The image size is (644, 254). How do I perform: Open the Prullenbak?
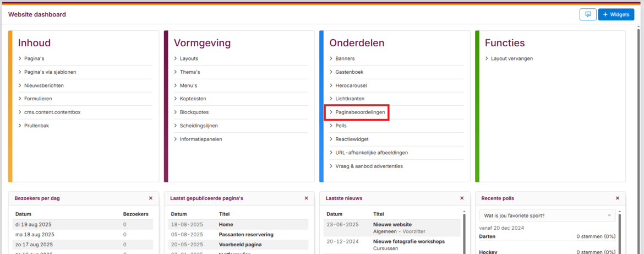pyautogui.click(x=36, y=126)
